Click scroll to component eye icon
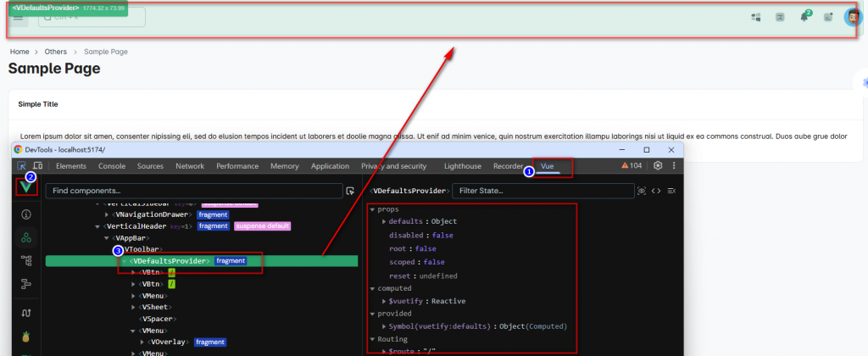This screenshot has height=356, width=868. point(642,191)
